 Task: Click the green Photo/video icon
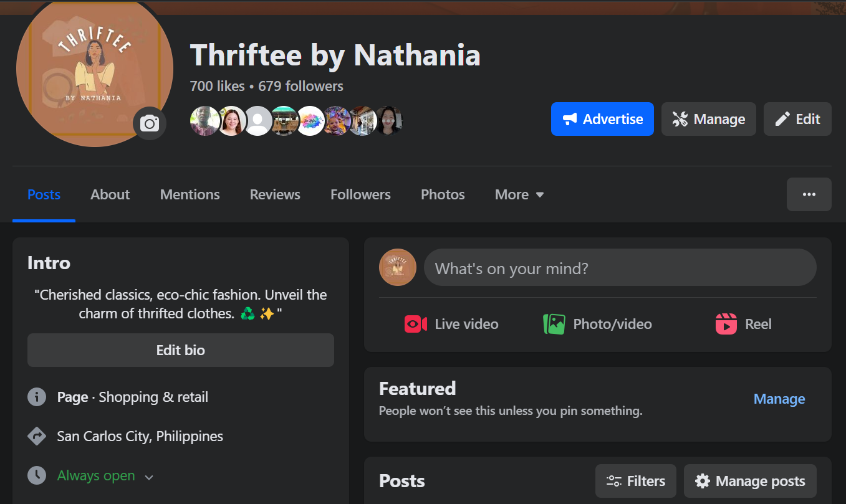[x=554, y=324]
